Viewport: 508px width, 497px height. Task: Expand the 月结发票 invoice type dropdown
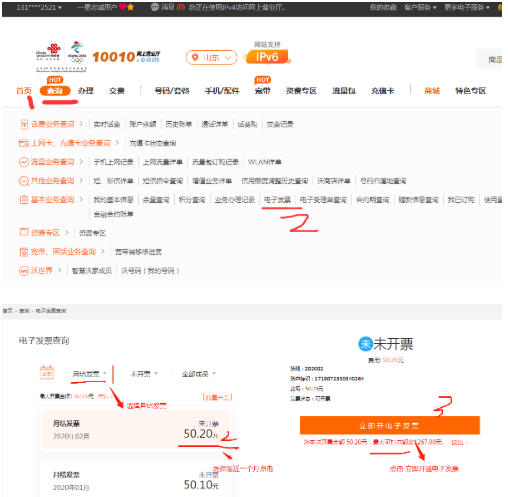tap(89, 374)
